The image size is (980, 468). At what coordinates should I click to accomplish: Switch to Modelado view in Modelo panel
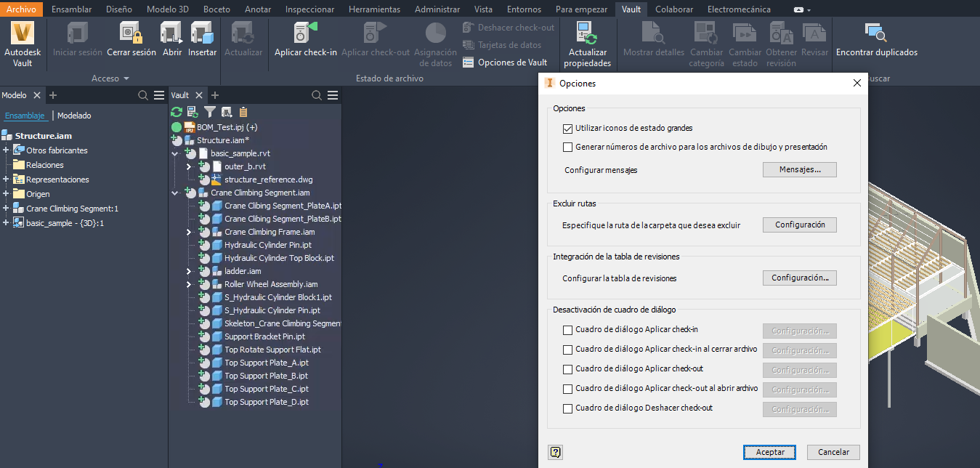pos(74,116)
